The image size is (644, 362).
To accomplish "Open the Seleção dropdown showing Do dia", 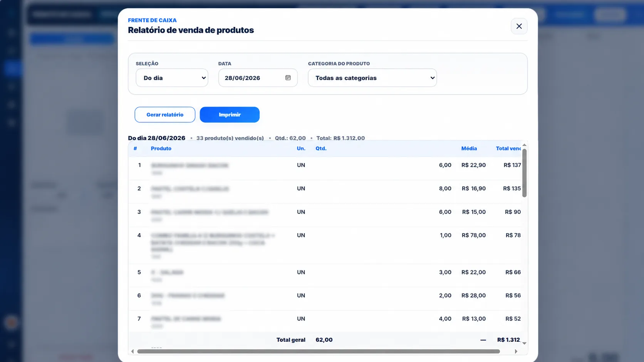I will (x=172, y=78).
